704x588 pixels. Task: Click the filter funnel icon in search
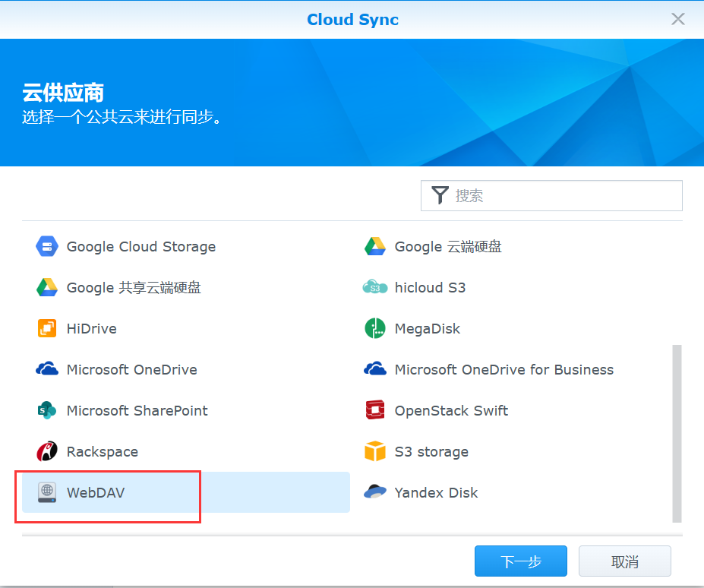[x=440, y=195]
